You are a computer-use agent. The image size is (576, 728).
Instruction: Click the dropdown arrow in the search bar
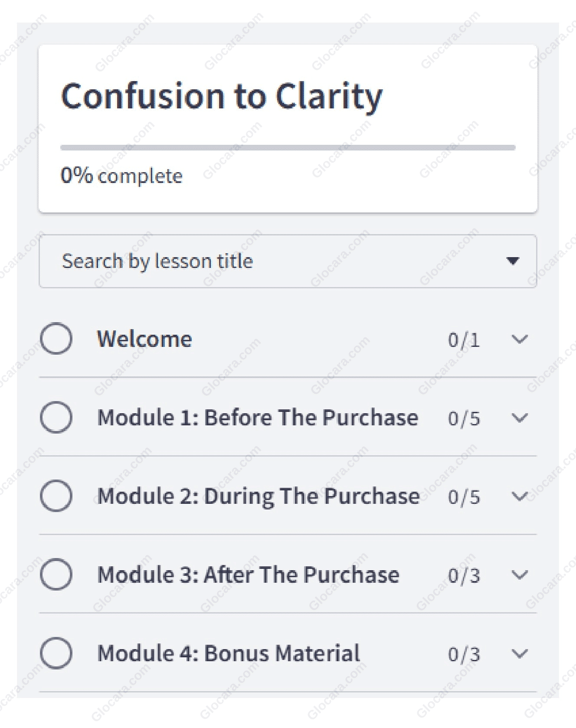point(513,261)
